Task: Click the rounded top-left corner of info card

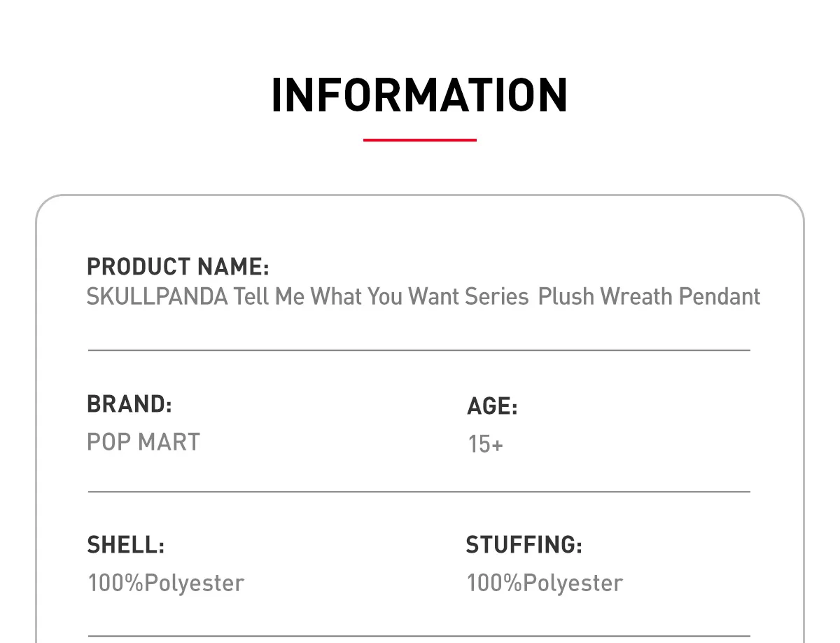Action: tap(48, 207)
